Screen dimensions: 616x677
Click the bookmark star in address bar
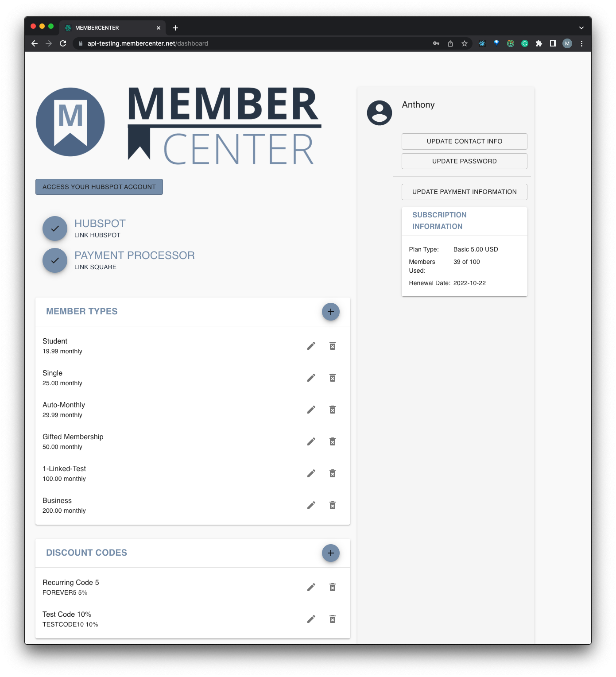tap(465, 43)
